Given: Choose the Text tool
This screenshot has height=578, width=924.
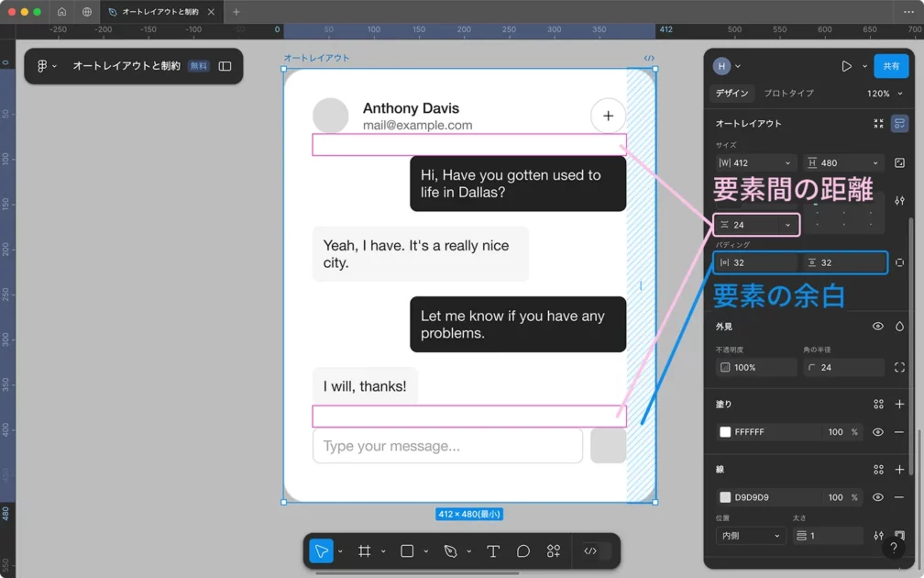Looking at the screenshot, I should click(493, 551).
